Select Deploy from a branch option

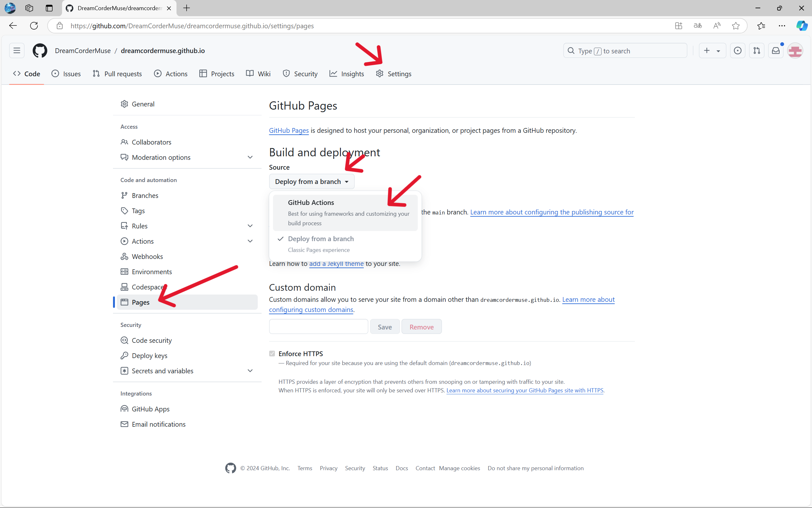[345, 244]
